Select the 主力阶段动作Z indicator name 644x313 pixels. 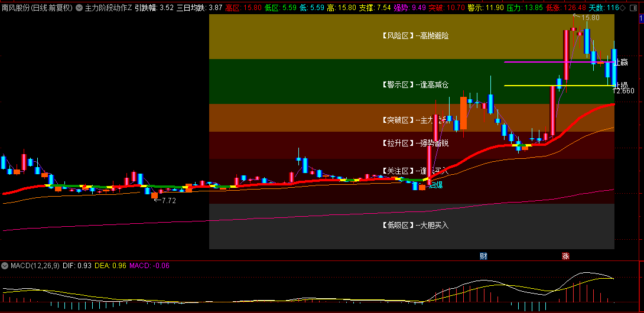click(x=109, y=8)
